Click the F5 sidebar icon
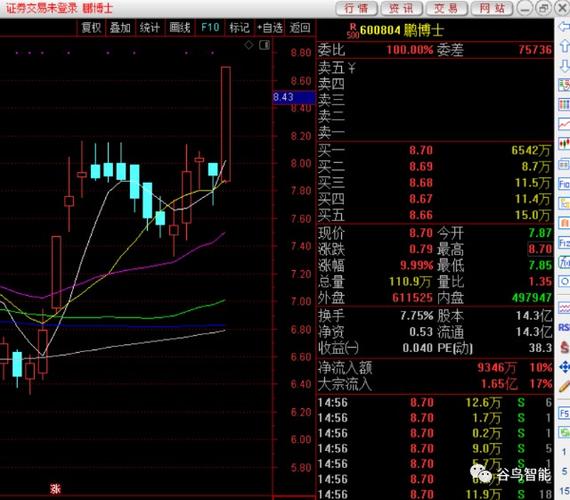The image size is (570, 500). (564, 413)
